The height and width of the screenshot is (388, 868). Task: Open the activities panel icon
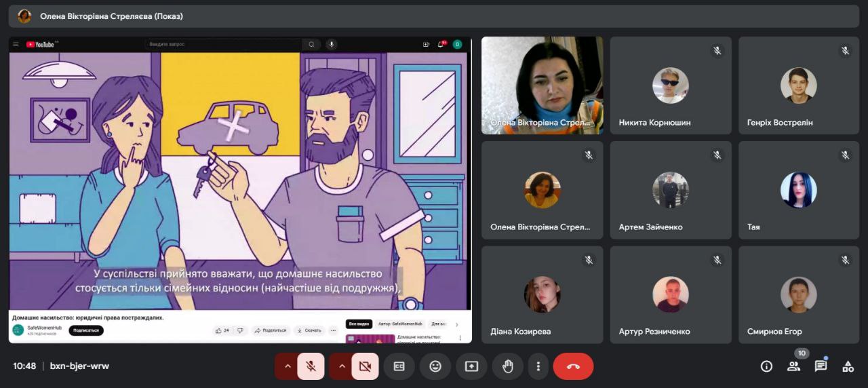pos(848,366)
